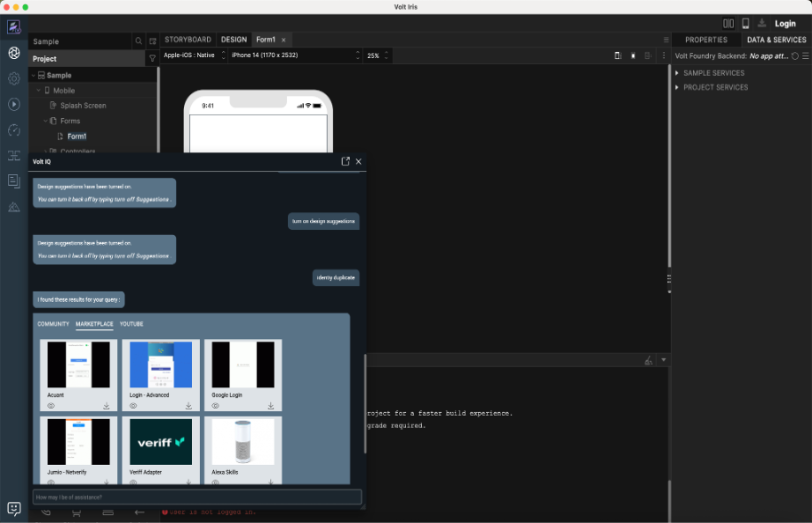Switch to the PROPERTIES tab

tap(705, 40)
